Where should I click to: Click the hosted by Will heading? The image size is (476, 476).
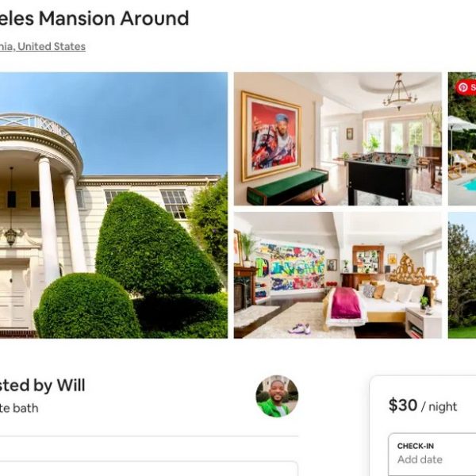click(43, 386)
